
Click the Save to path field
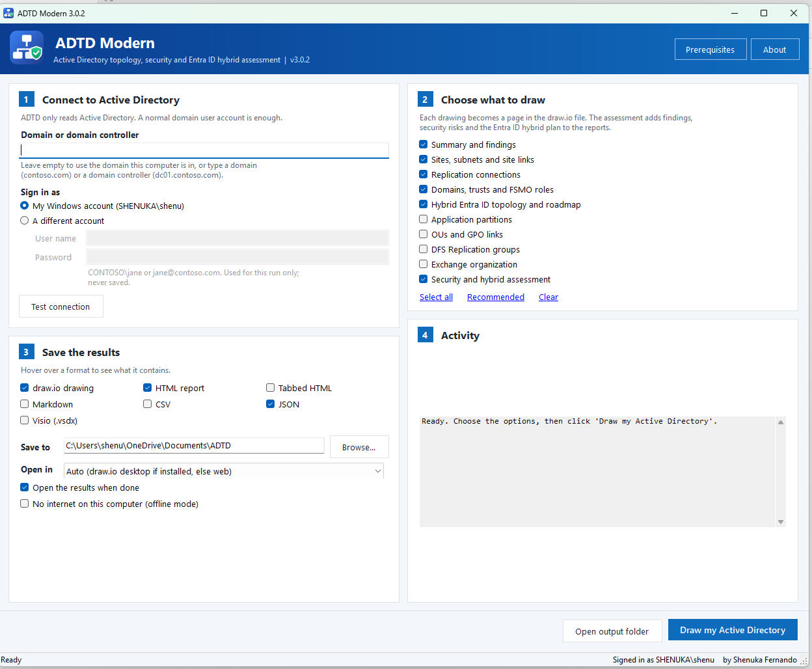click(194, 446)
